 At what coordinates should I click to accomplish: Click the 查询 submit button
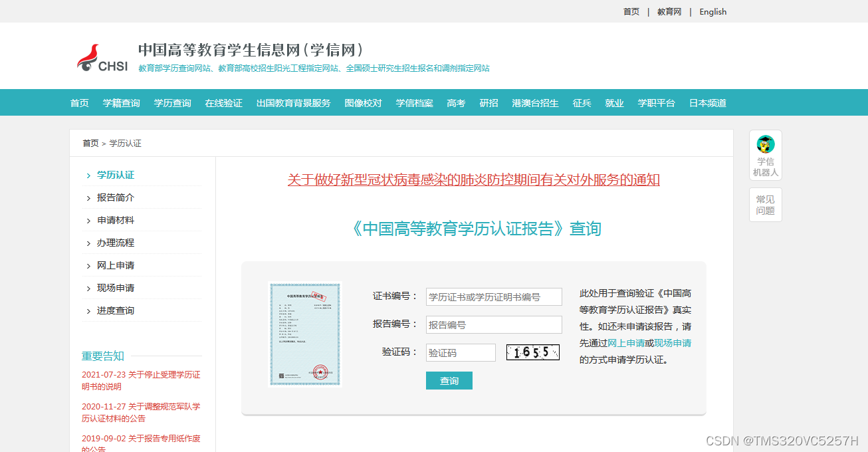pos(449,381)
